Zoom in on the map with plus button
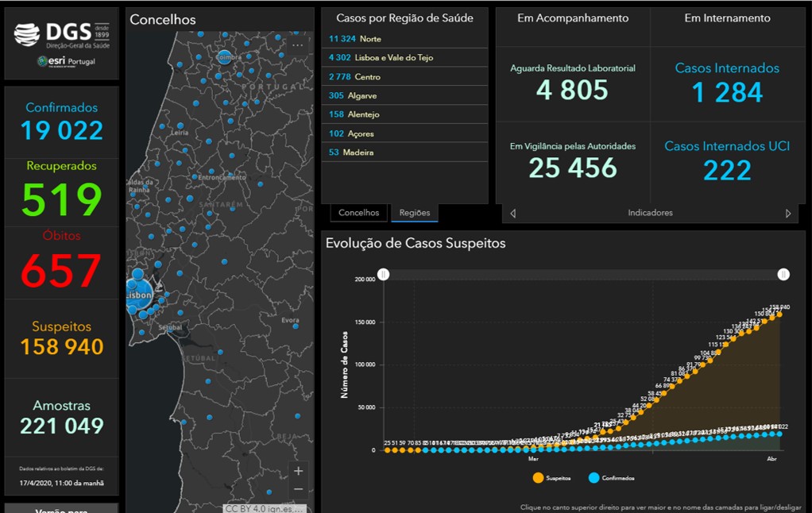This screenshot has width=812, height=513. coord(299,471)
